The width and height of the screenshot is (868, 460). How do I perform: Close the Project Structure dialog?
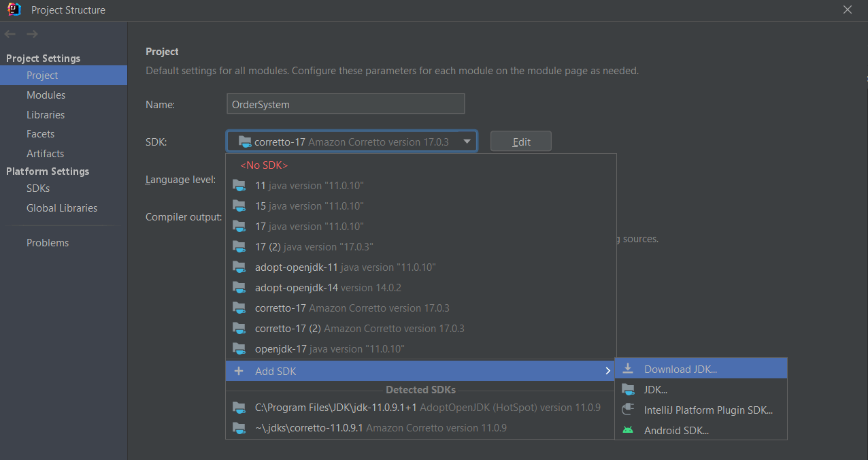click(x=848, y=10)
